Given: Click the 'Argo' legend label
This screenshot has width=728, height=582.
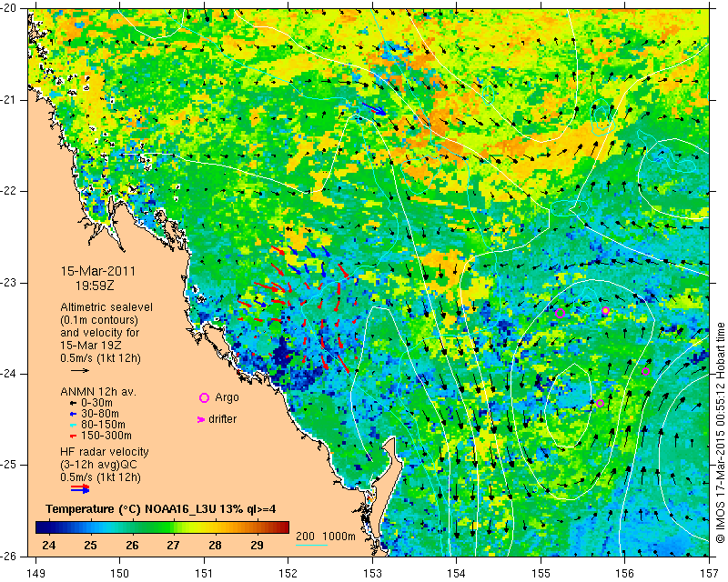Looking at the screenshot, I should [227, 397].
